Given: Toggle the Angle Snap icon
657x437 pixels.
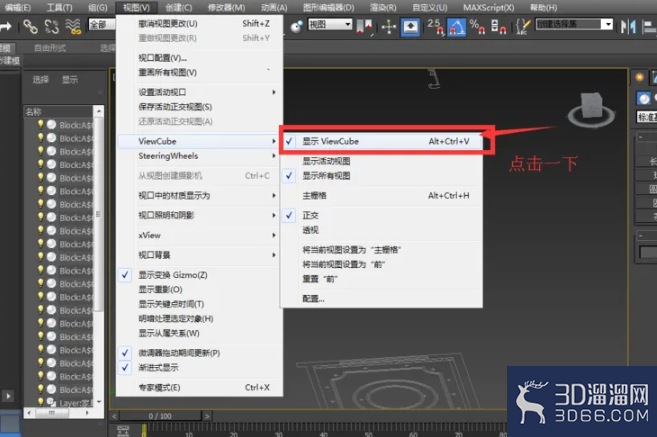Looking at the screenshot, I should click(457, 27).
